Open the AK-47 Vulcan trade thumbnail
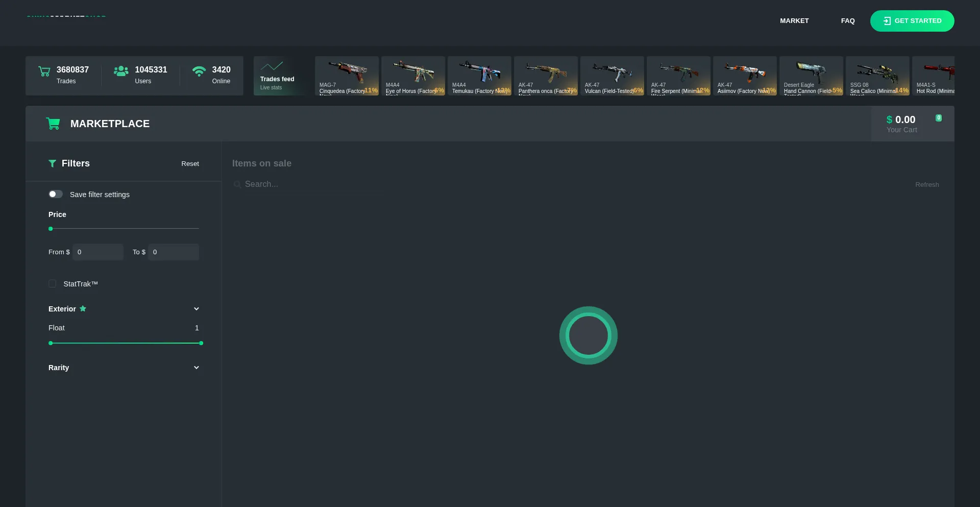The height and width of the screenshot is (507, 980). [x=612, y=76]
